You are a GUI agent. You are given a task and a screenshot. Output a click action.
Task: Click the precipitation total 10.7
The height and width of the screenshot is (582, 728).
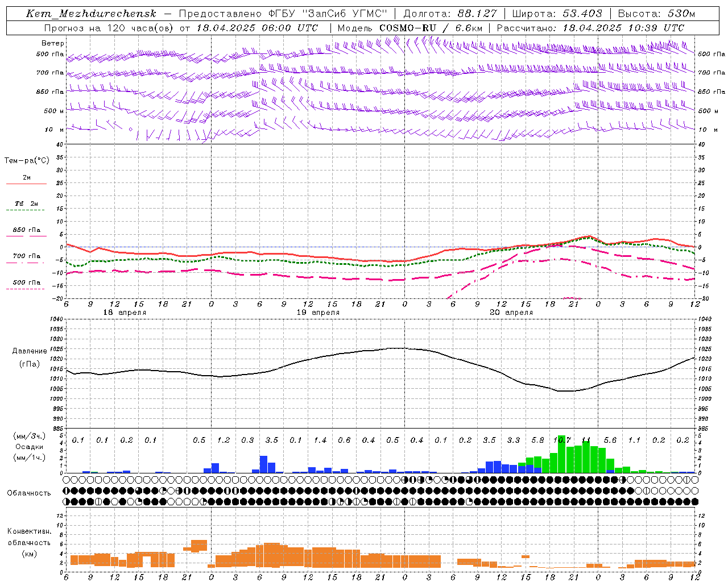[x=562, y=440]
